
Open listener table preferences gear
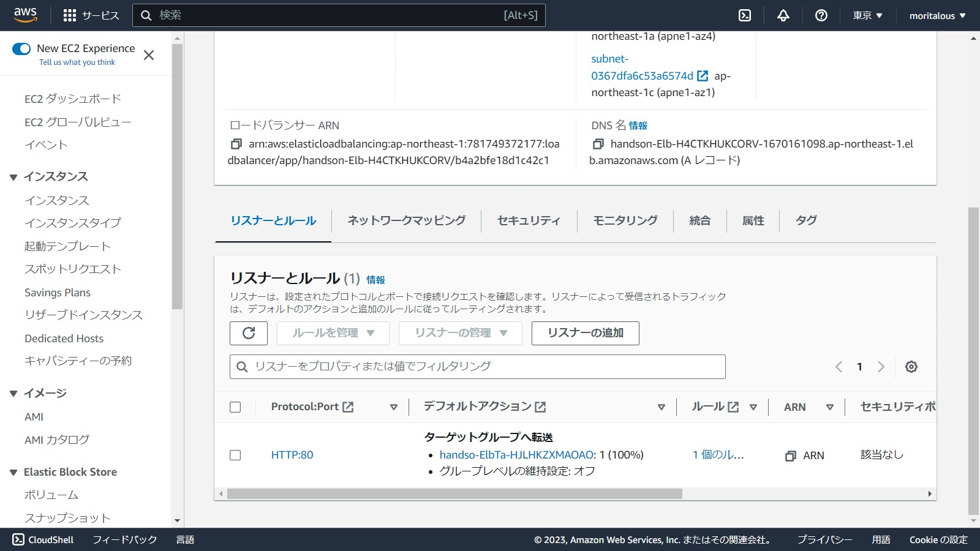911,367
